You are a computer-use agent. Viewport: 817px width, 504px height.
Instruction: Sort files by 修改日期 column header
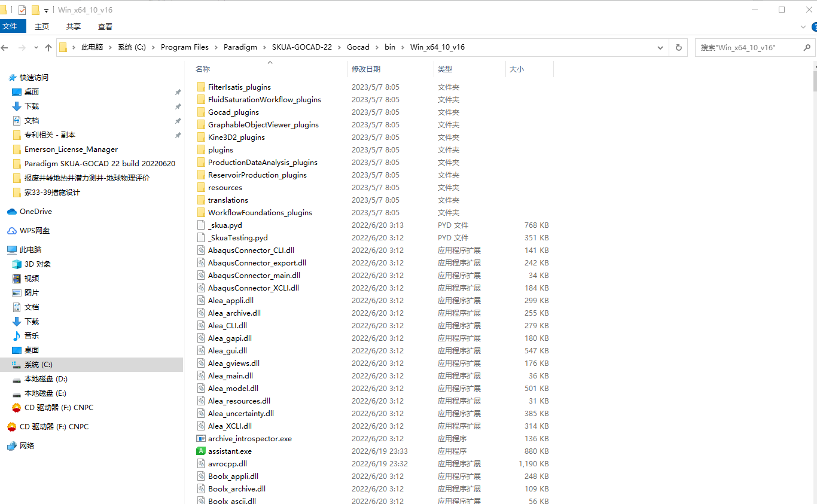[366, 69]
